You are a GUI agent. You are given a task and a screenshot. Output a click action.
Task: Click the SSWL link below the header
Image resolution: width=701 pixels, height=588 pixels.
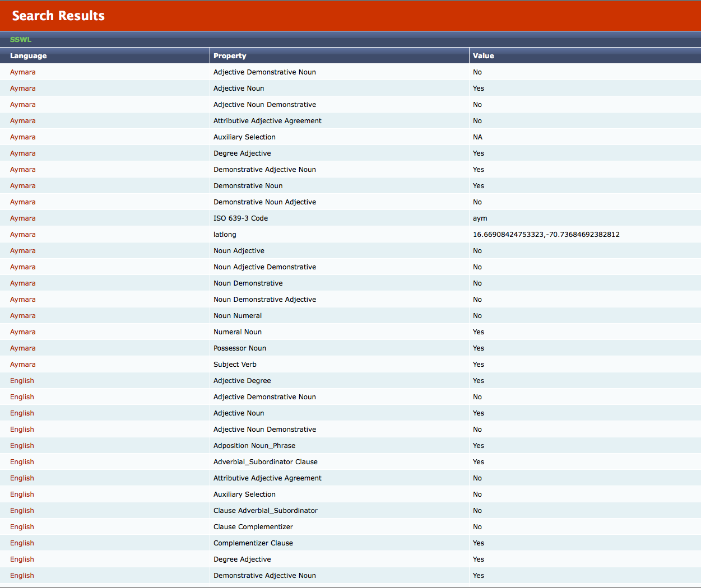coord(21,40)
